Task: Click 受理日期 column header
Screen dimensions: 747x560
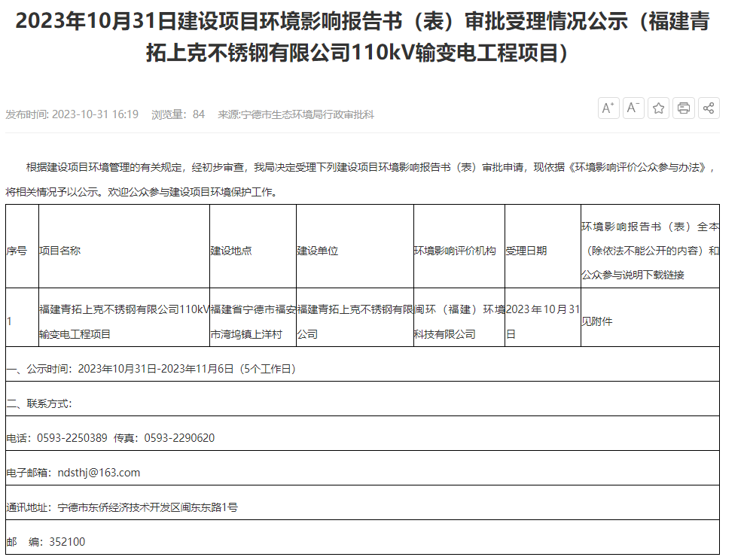Action: click(543, 246)
